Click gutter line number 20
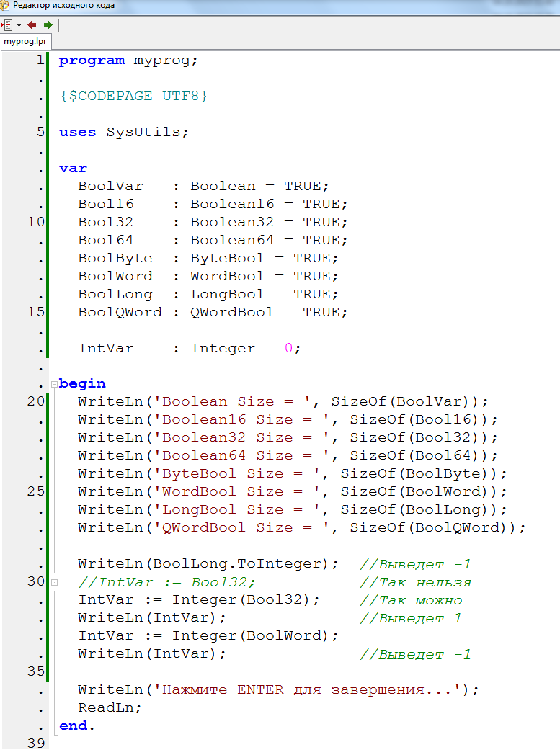The height and width of the screenshot is (750, 560). (36, 401)
